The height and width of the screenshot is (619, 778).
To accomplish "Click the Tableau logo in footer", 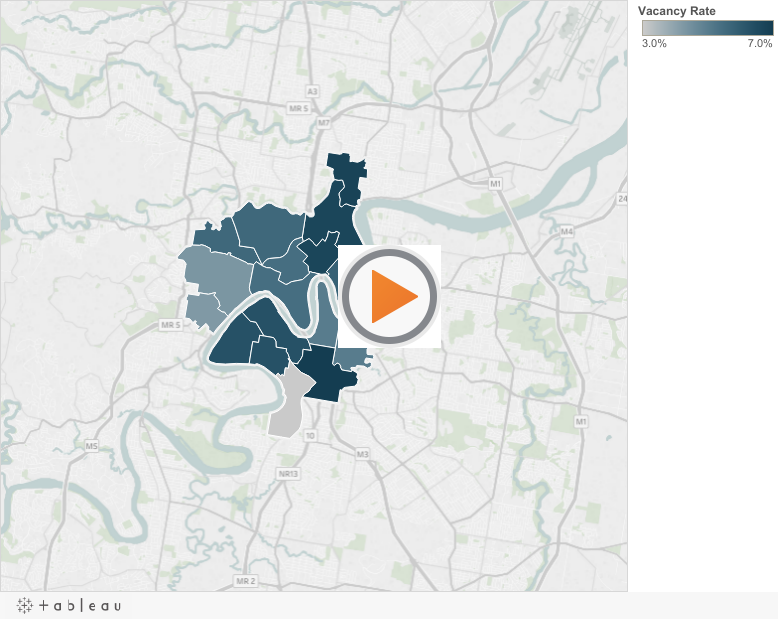I will (x=70, y=605).
